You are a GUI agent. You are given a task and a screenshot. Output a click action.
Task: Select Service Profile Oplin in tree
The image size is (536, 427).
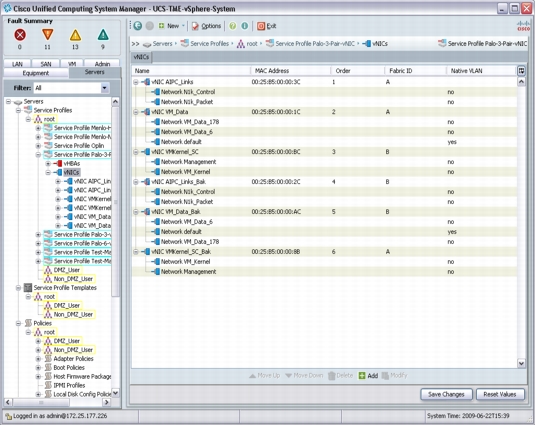[x=79, y=146]
